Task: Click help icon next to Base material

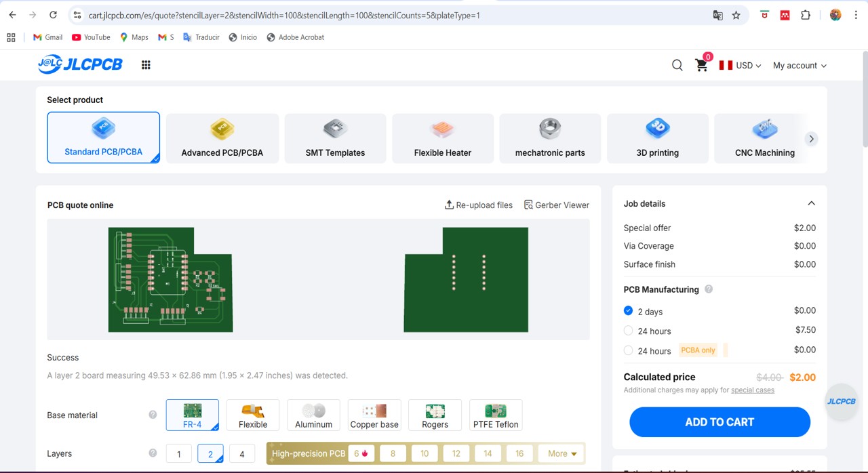Action: click(x=153, y=415)
